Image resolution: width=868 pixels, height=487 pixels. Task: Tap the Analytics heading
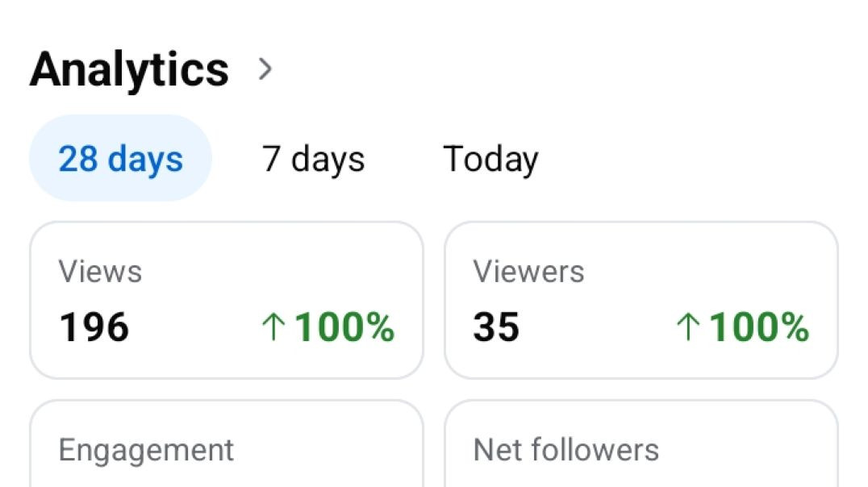129,69
